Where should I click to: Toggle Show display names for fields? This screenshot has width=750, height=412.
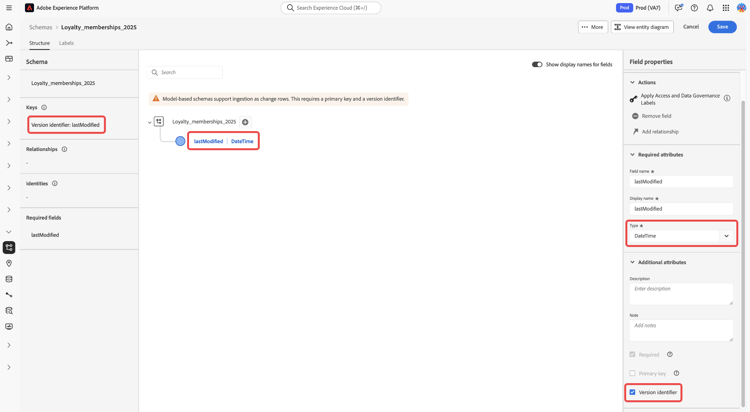(x=537, y=64)
